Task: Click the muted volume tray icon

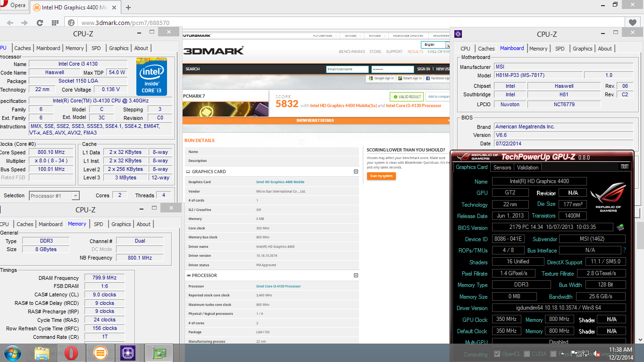Action: 596,354
